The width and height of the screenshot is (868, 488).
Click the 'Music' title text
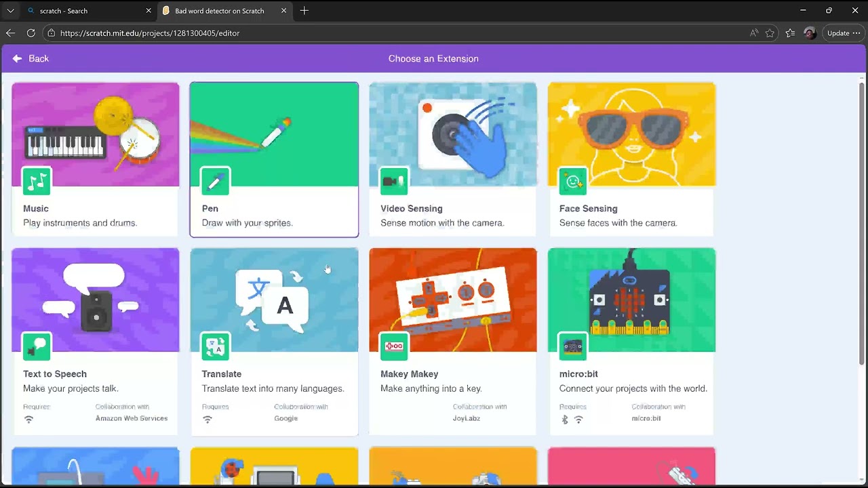coord(36,209)
